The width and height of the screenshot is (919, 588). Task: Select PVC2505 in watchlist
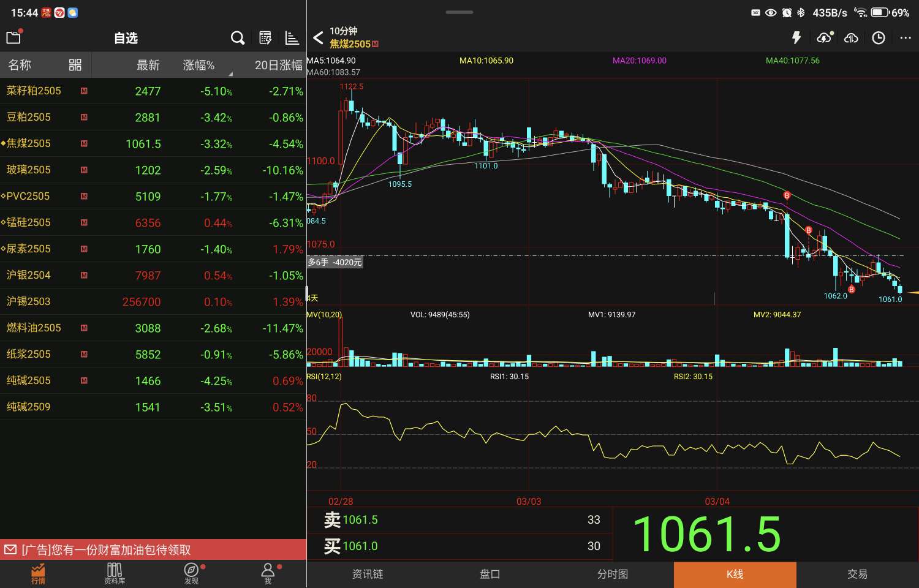[x=153, y=196]
